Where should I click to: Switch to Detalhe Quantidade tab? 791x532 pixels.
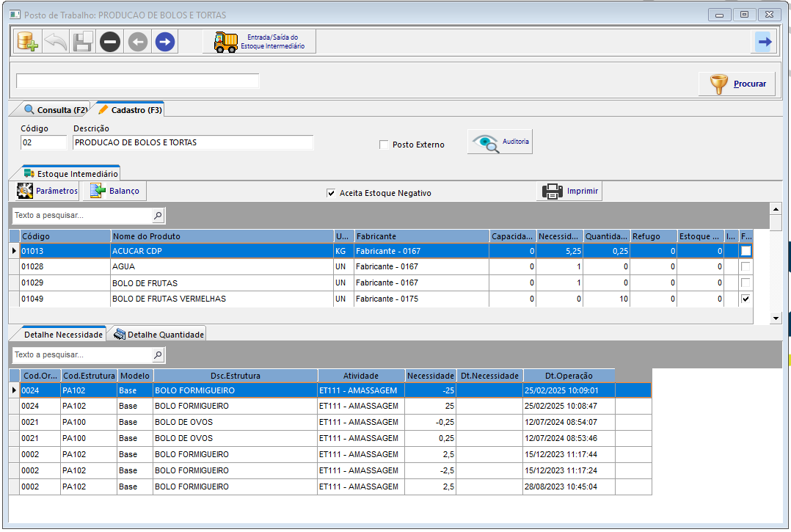(x=158, y=335)
